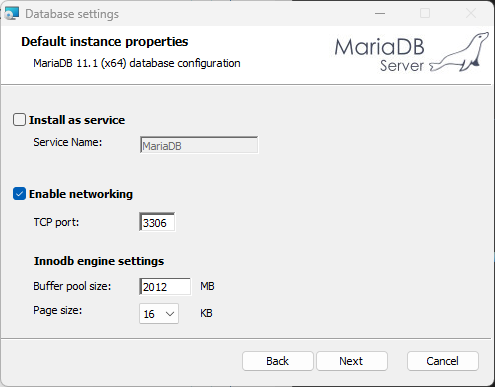Click the MariaDB Server seal logo
This screenshot has width=495, height=387.
412,52
